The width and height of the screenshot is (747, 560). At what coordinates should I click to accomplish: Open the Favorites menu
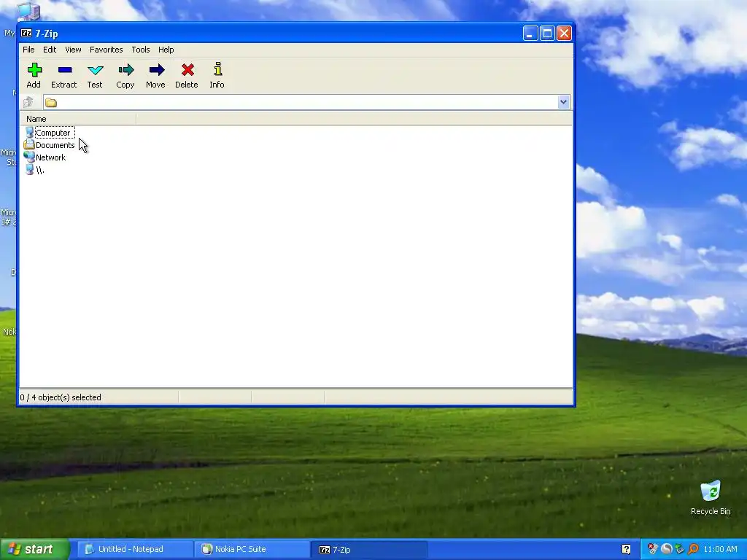[107, 50]
